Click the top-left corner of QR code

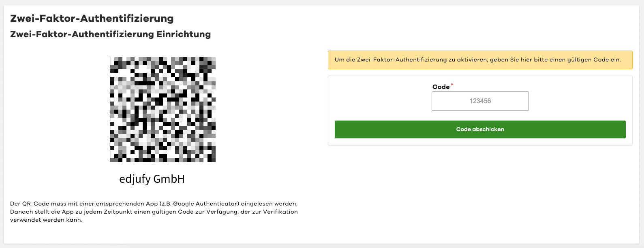(x=112, y=59)
